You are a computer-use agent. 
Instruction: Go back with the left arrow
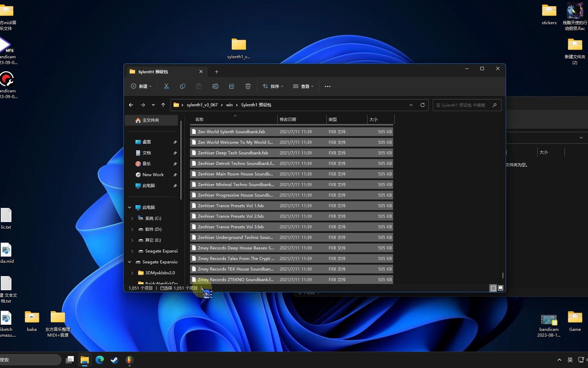[x=131, y=105]
